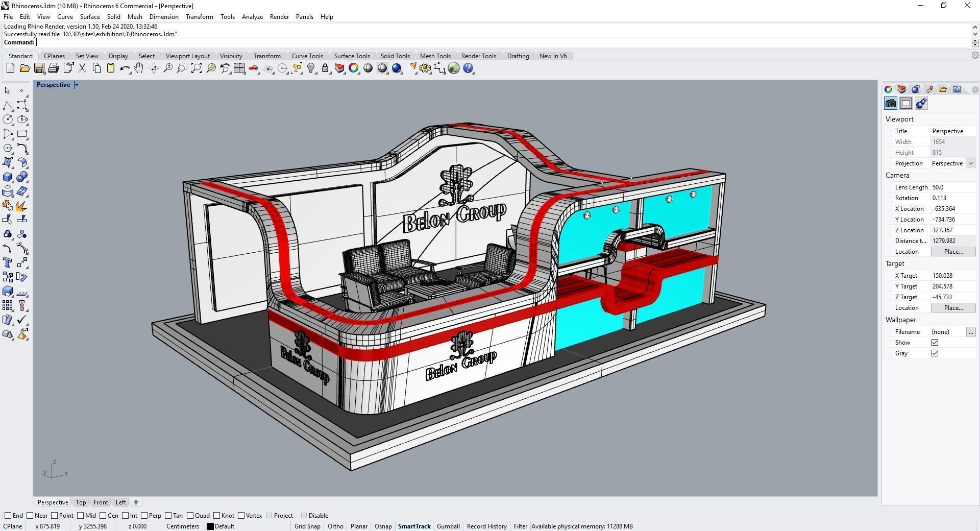Click the Rectangular Array grid icon
The height and width of the screenshot is (531, 980).
(8, 306)
